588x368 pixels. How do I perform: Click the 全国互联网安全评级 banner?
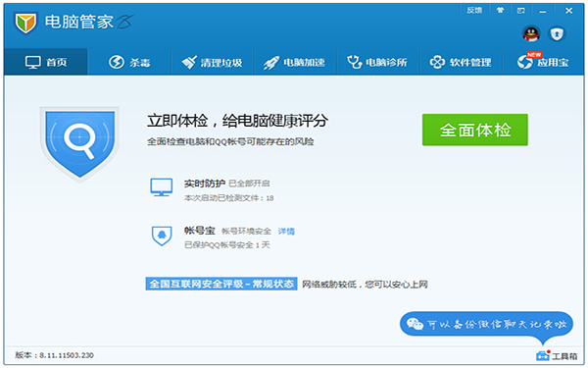click(x=221, y=284)
